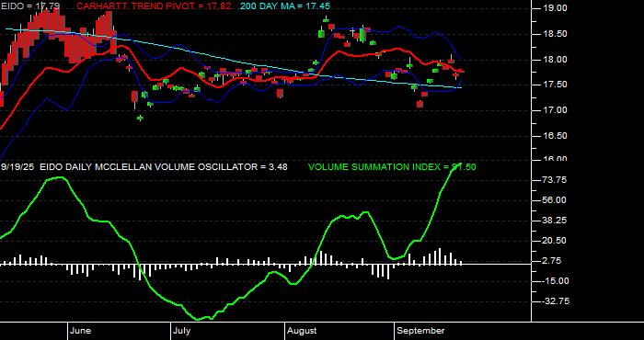The width and height of the screenshot is (644, 340).
Task: Click the 17.50 price axis value
Action: click(556, 85)
